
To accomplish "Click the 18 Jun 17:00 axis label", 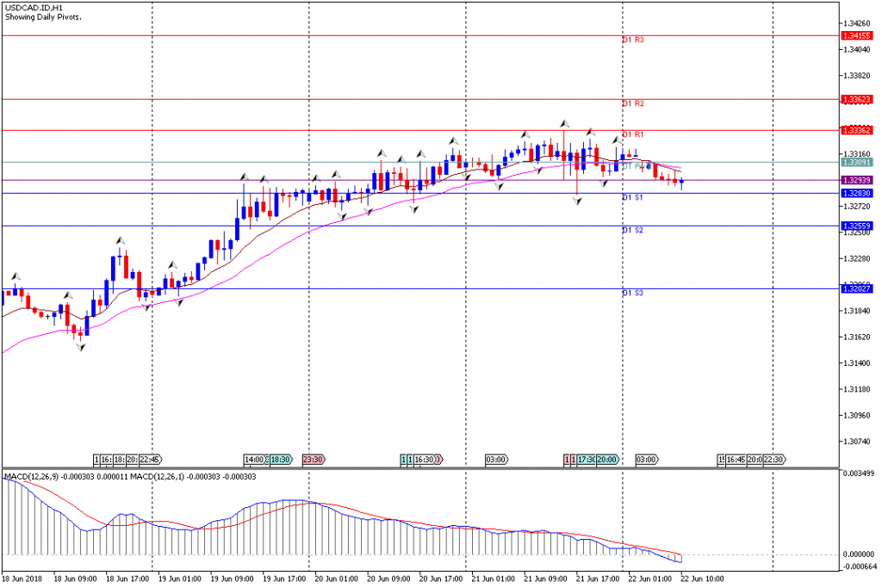I will tap(127, 579).
